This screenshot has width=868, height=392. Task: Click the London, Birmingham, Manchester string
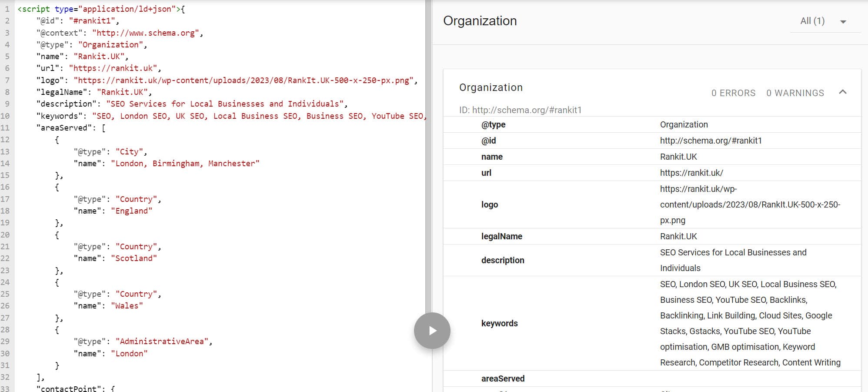pyautogui.click(x=185, y=163)
